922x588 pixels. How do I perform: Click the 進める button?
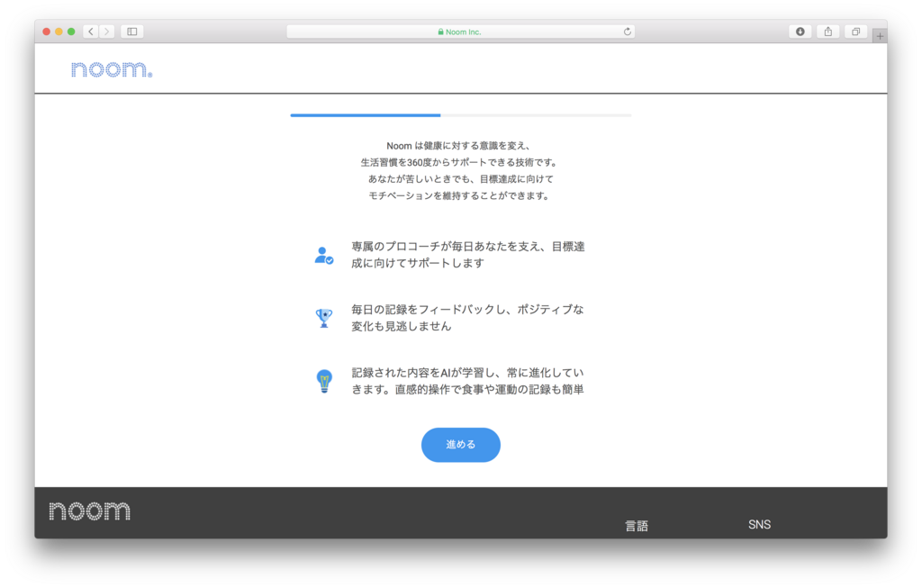coord(460,445)
